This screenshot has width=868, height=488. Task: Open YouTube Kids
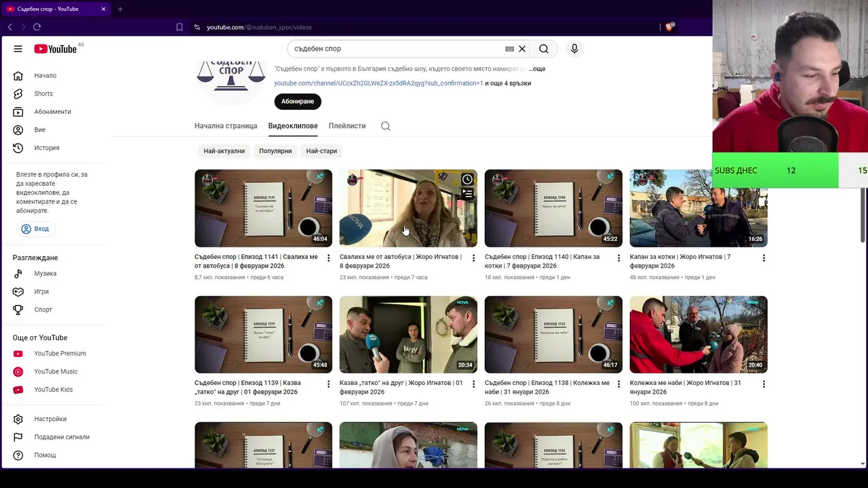54,390
